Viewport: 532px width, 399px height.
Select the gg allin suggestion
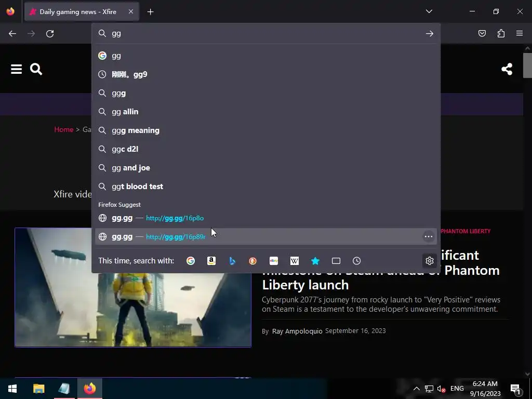[266, 112]
